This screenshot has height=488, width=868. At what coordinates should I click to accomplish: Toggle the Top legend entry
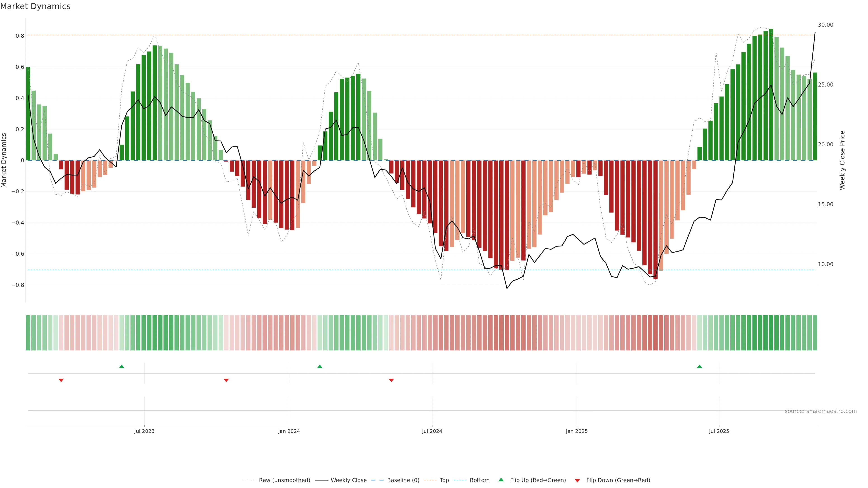[x=444, y=480]
